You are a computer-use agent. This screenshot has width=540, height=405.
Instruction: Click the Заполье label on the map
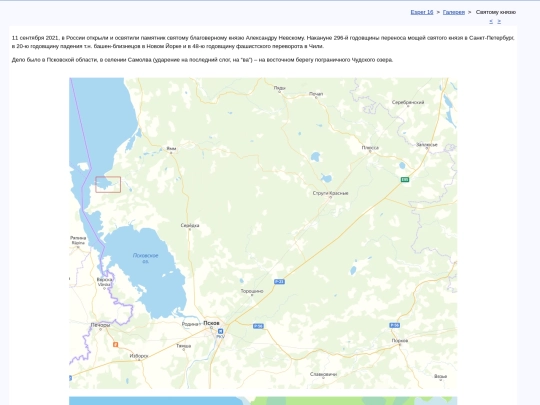click(x=427, y=145)
